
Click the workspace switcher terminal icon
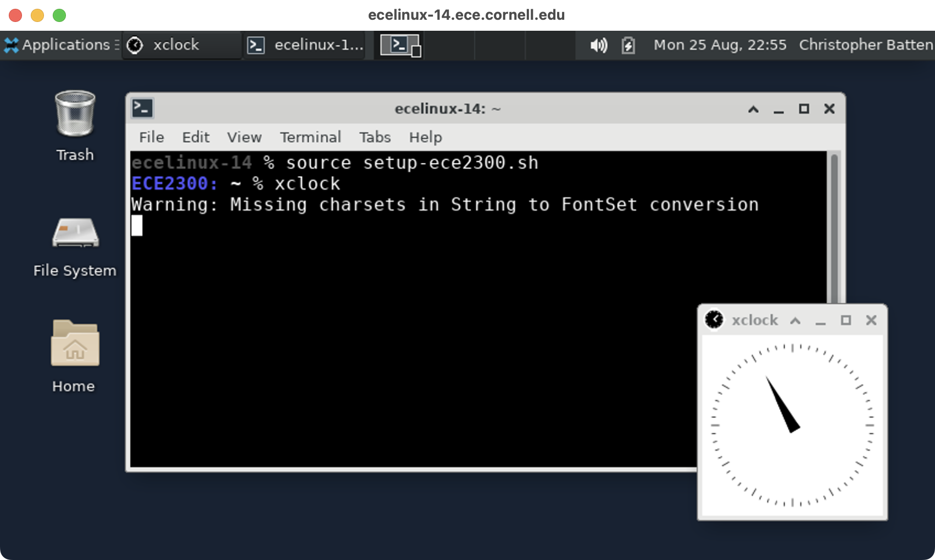[x=400, y=45]
